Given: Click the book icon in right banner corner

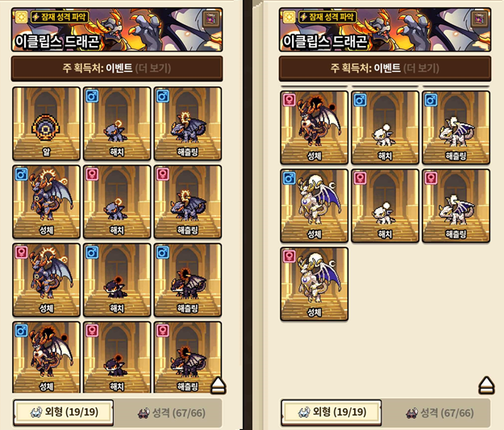Looking at the screenshot, I should pyautogui.click(x=480, y=19).
